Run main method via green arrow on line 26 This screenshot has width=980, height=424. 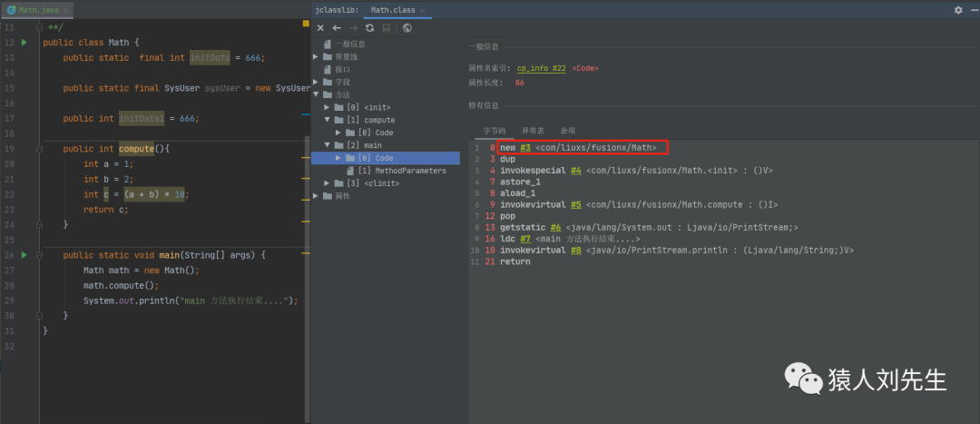tap(24, 255)
